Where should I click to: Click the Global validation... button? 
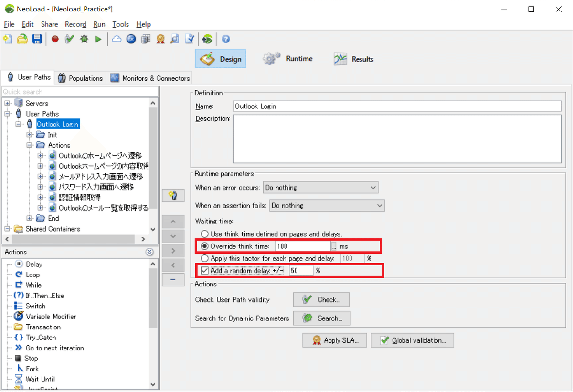point(413,340)
